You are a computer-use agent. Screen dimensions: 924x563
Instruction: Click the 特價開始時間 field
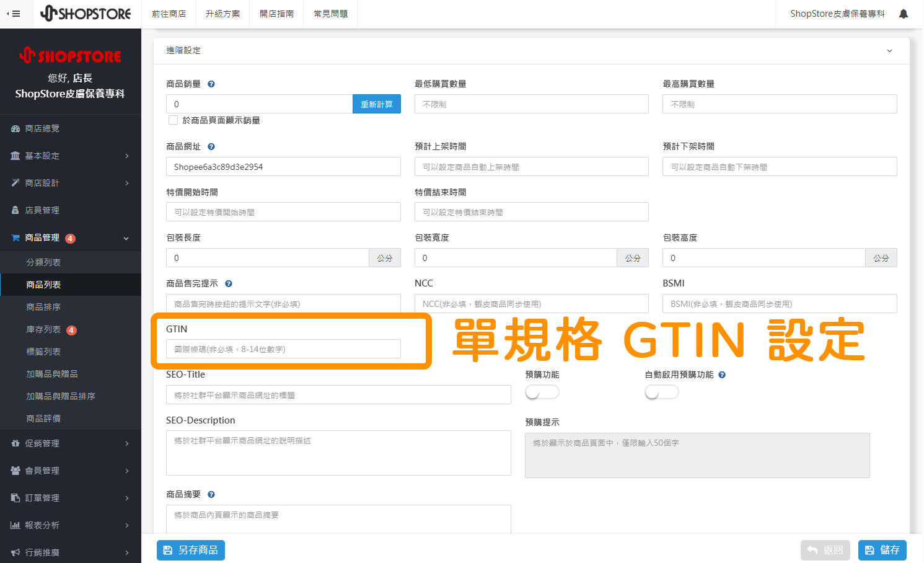(283, 212)
